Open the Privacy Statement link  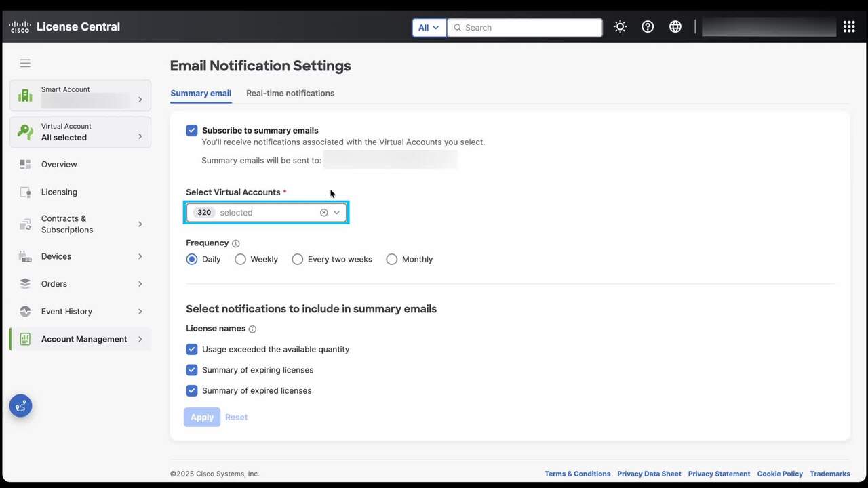pos(719,474)
